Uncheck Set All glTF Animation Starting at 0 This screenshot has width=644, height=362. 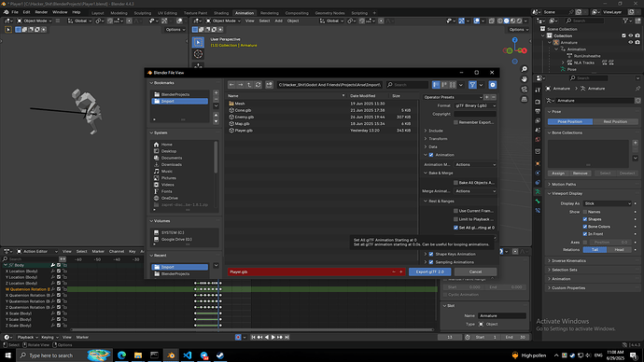coord(455,228)
